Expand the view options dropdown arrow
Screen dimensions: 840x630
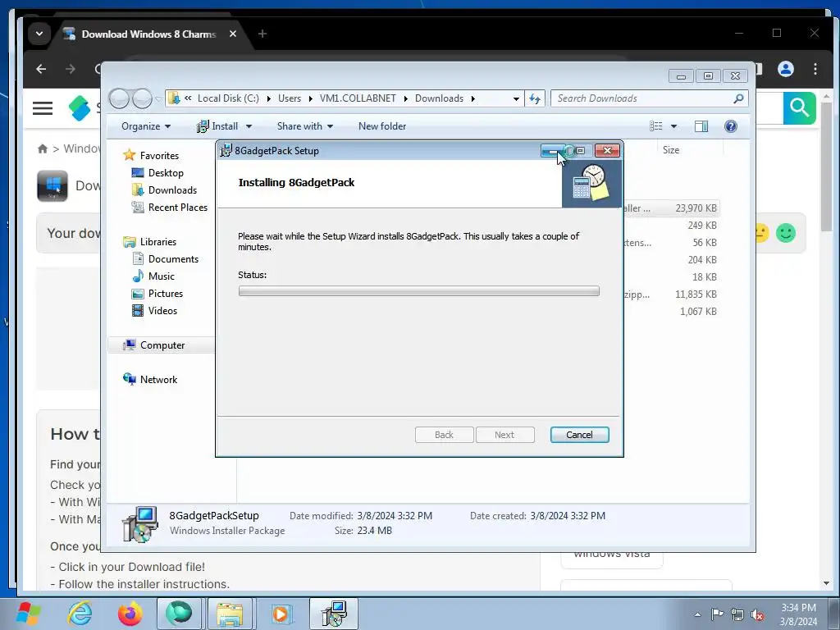click(674, 126)
